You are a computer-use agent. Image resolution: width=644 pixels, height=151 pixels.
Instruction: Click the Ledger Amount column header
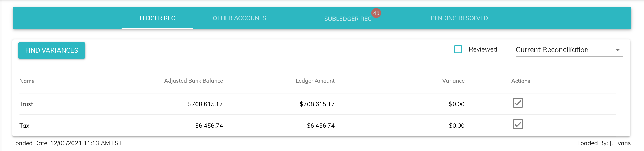pos(315,81)
